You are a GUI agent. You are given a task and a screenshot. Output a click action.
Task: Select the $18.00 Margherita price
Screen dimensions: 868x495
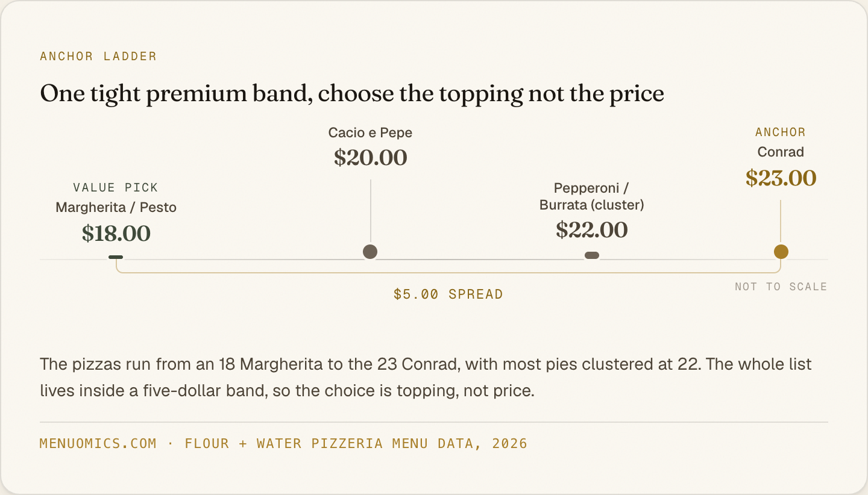coord(116,234)
